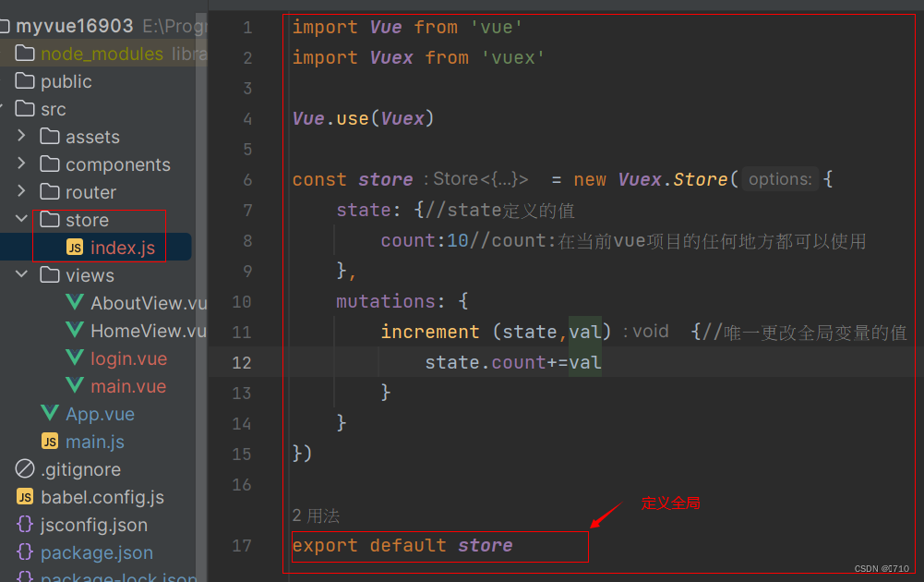Click the Vue icon next to App.vue

(x=49, y=413)
